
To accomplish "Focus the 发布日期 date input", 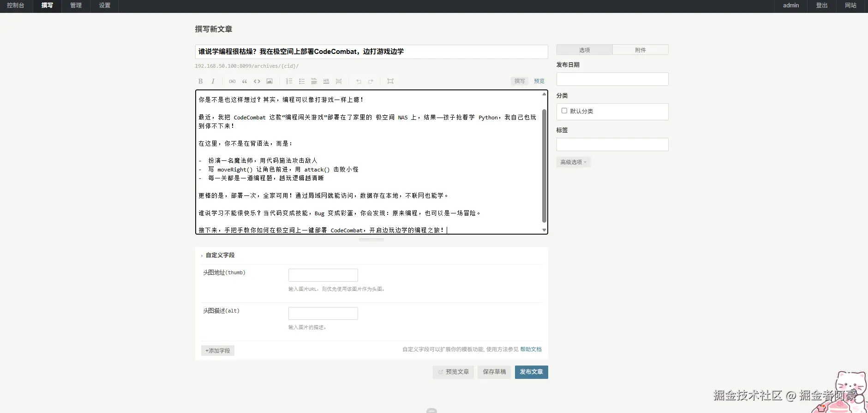I will point(612,79).
